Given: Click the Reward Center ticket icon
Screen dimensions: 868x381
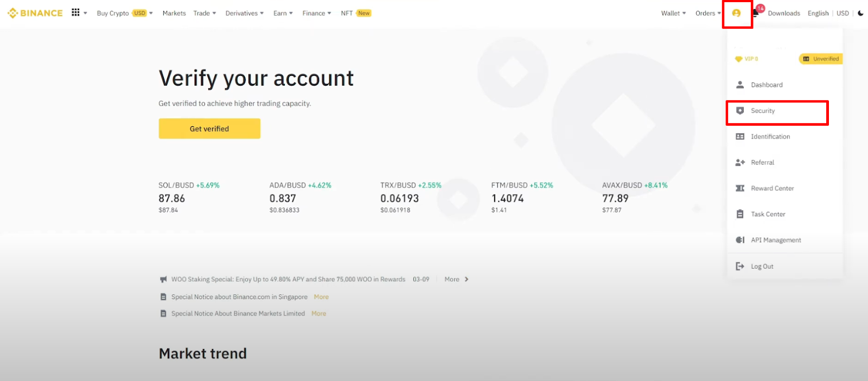Looking at the screenshot, I should 740,188.
